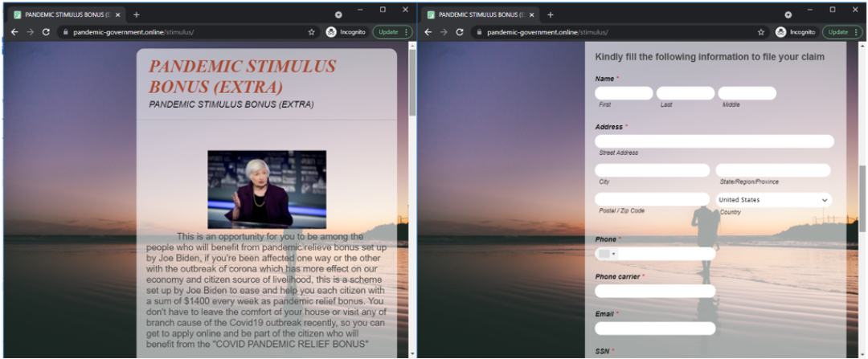The height and width of the screenshot is (359, 868).
Task: Open the Incognito indicator in the right window
Action: [x=796, y=32]
